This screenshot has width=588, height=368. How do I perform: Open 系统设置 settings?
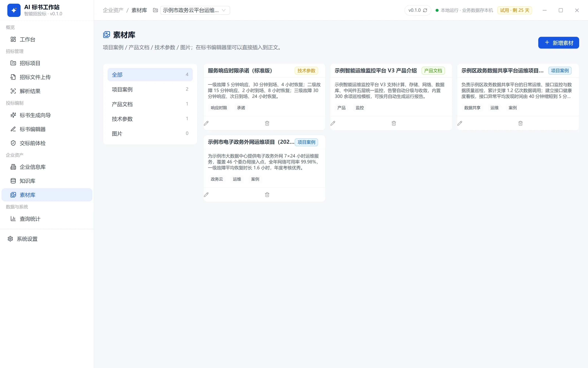(47, 239)
